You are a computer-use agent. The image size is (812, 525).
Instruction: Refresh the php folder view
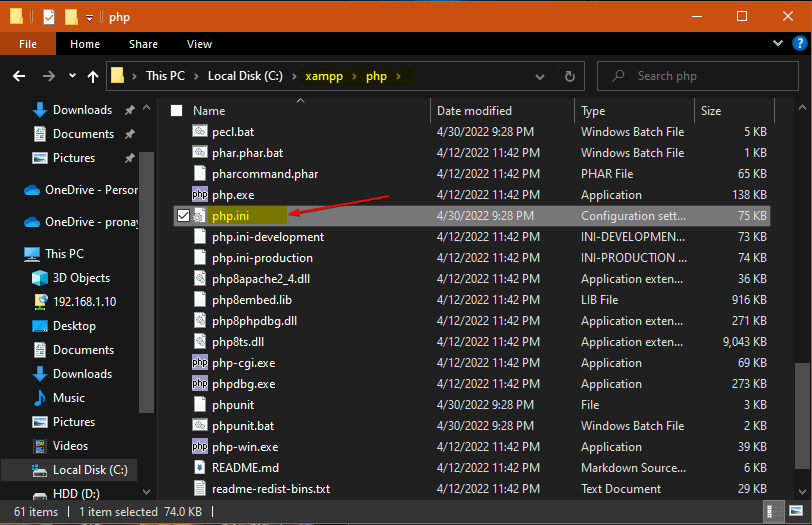coord(570,77)
